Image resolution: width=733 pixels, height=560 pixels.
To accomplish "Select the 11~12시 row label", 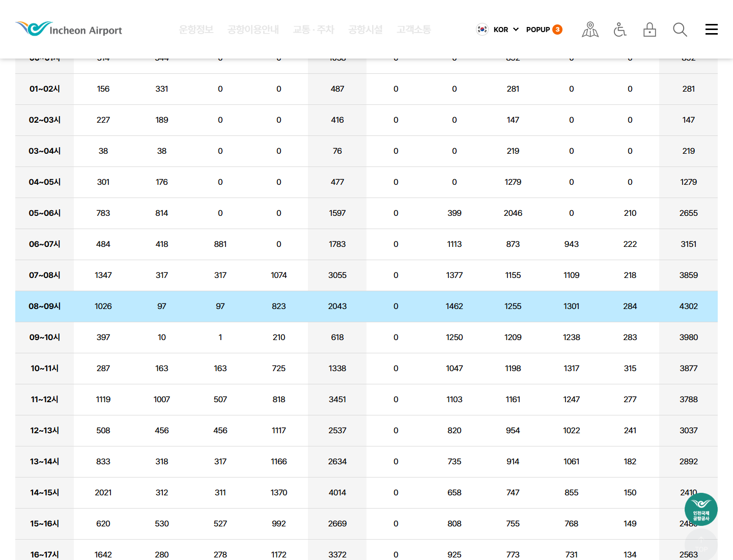I will pos(45,400).
